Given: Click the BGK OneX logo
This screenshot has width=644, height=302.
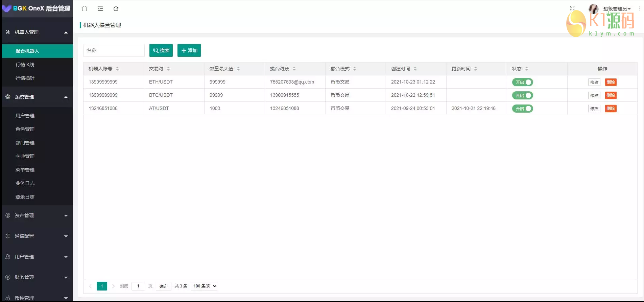Looking at the screenshot, I should (x=36, y=8).
